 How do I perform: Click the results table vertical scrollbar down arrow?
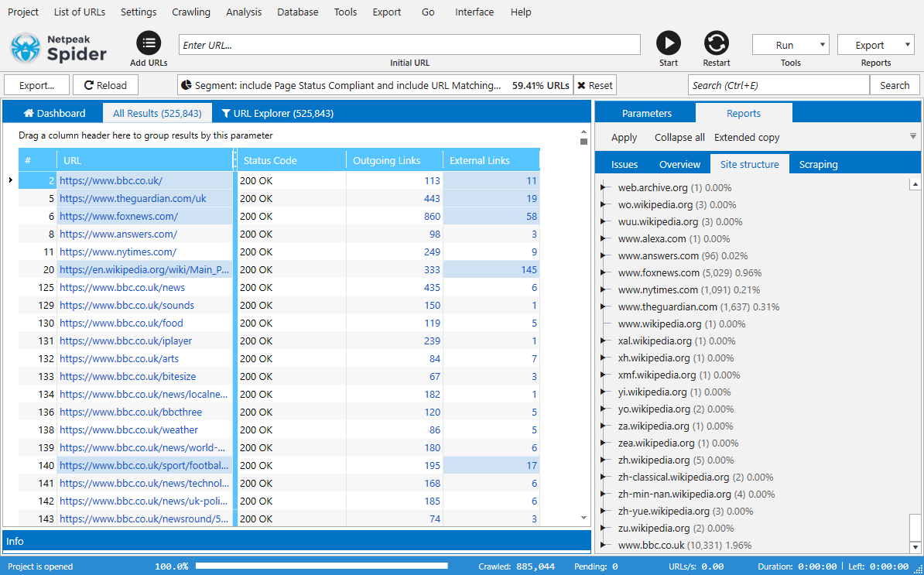pyautogui.click(x=584, y=517)
